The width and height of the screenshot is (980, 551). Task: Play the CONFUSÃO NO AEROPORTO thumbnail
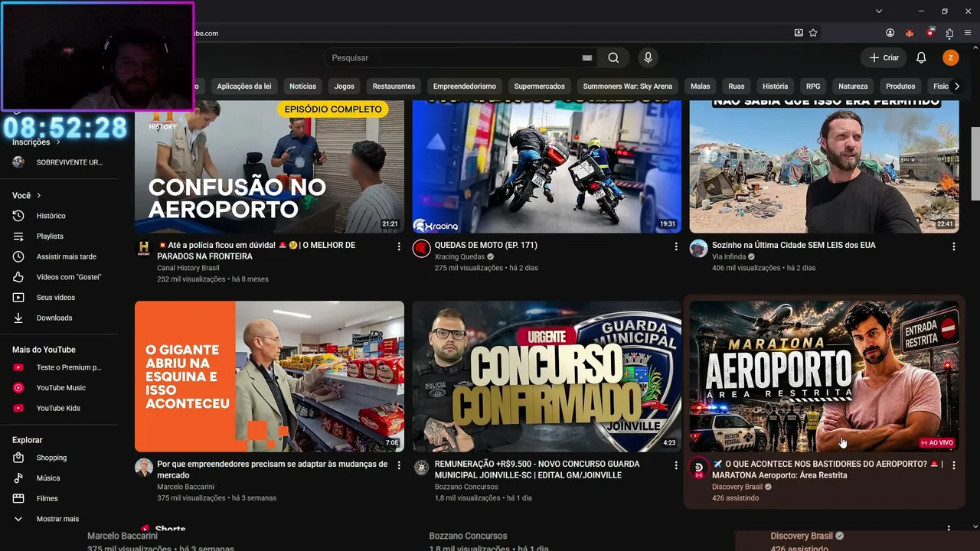click(269, 167)
